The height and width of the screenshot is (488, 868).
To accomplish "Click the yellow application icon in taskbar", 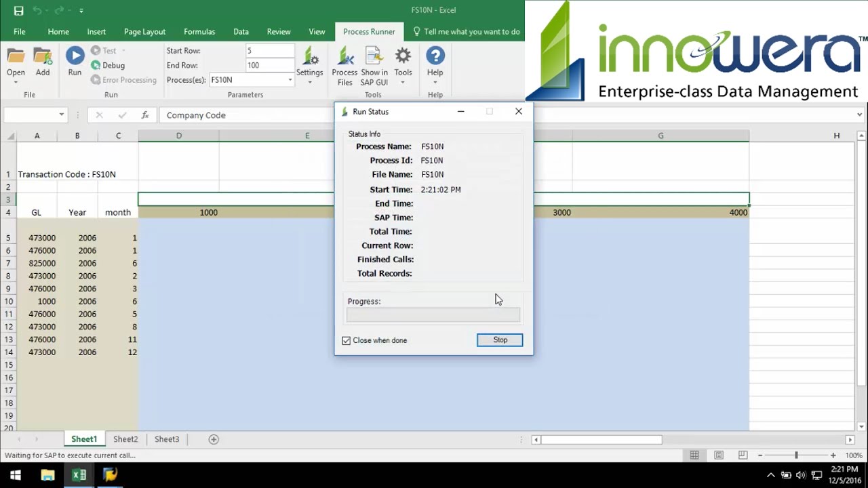I will point(111,475).
